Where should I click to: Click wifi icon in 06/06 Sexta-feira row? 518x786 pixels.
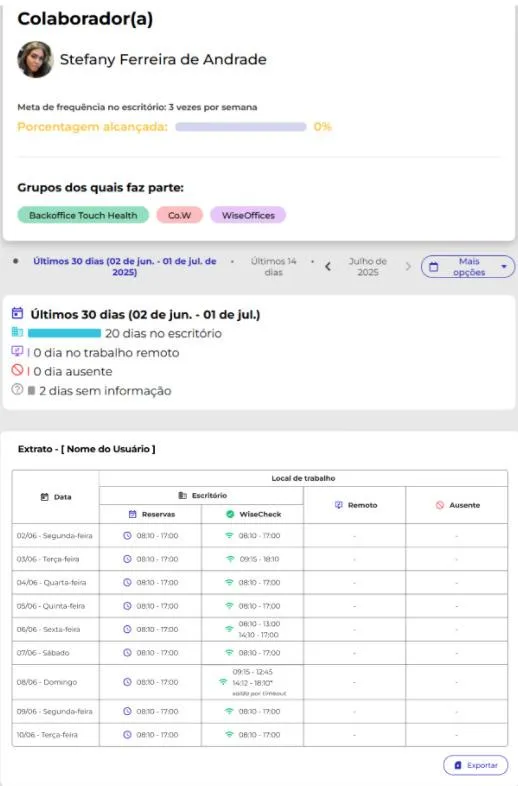[229, 629]
